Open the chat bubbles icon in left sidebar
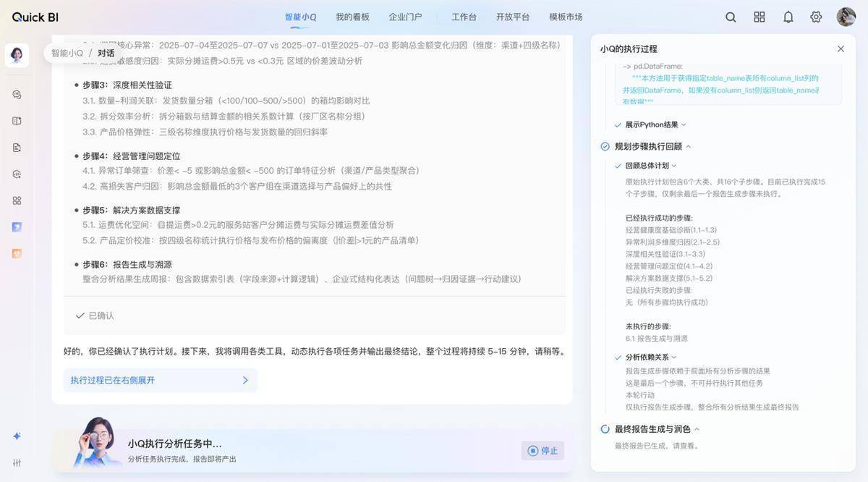 tap(17, 94)
